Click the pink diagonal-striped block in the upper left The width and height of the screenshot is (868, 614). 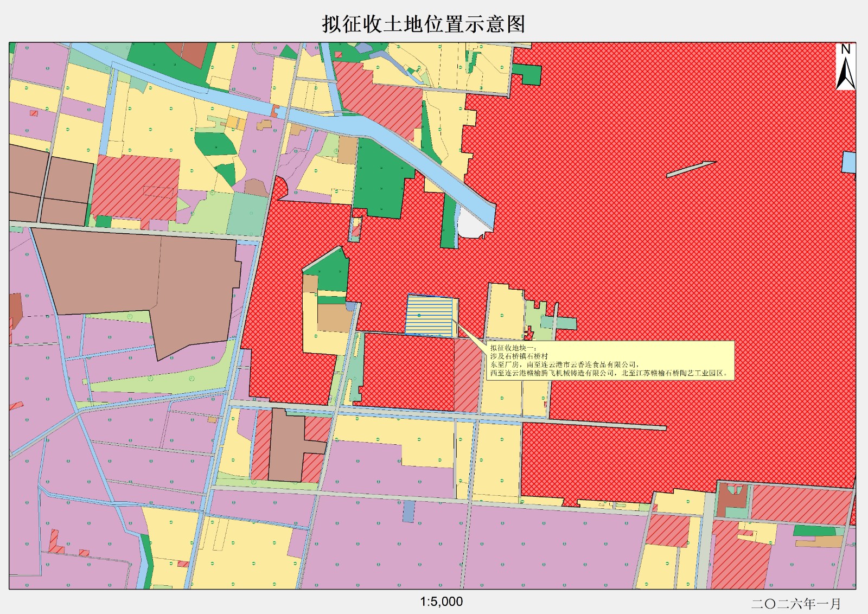(136, 187)
